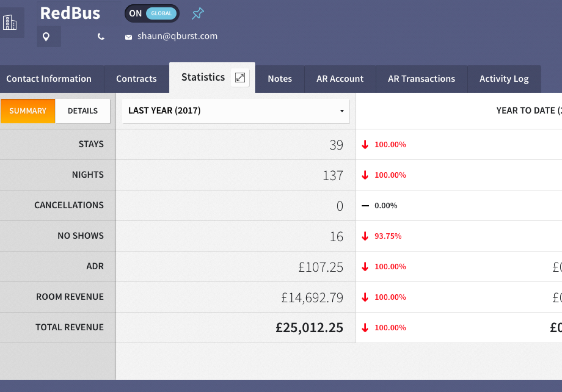Expand Statistics tab with popout icon
Viewport: 562px width, 392px height.
coord(240,77)
